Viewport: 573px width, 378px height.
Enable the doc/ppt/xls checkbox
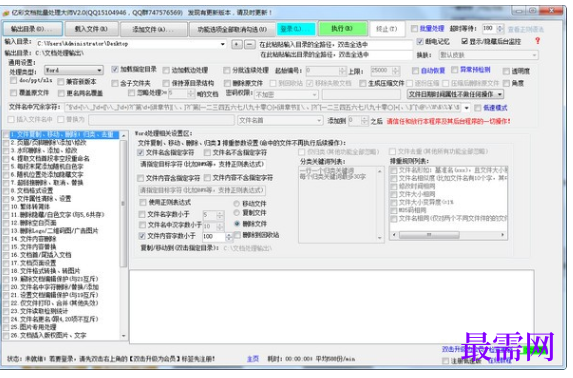pos(14,80)
